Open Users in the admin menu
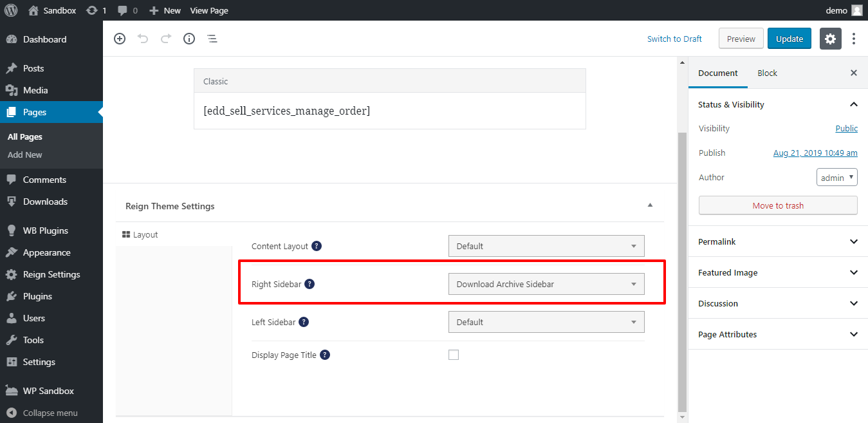 click(x=51, y=318)
